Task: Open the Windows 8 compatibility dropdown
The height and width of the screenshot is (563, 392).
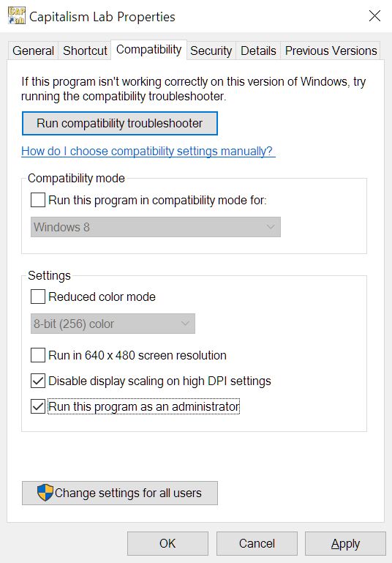Action: [156, 227]
